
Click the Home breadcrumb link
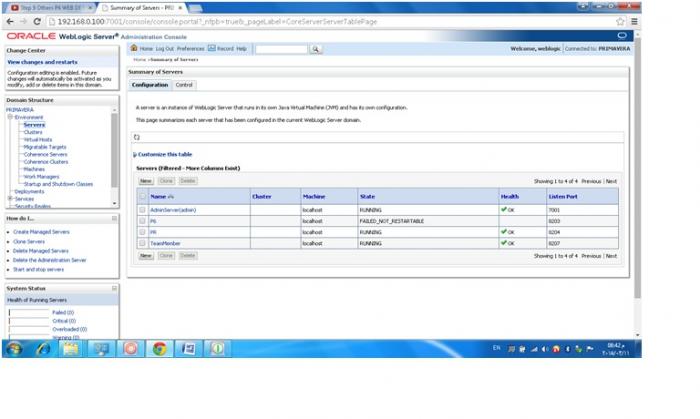pos(139,59)
